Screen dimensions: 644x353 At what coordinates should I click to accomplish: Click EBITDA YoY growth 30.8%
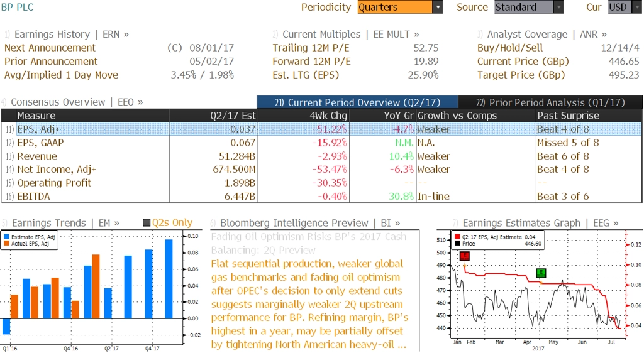[x=401, y=197]
